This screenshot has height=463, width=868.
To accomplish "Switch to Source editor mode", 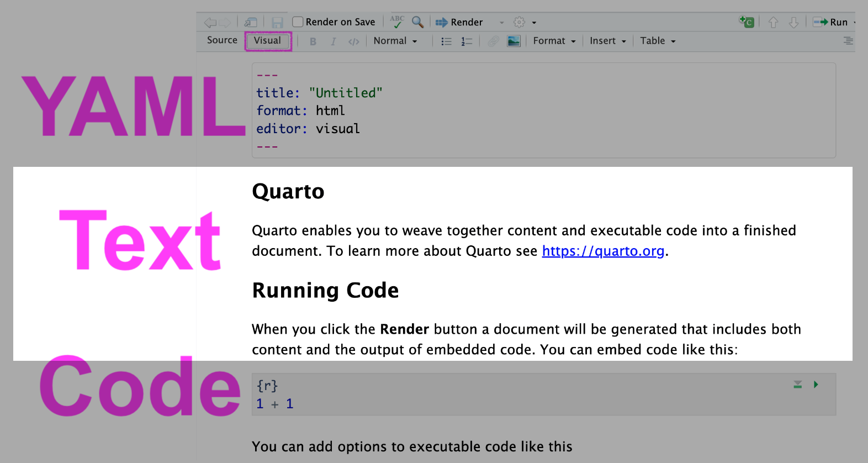I will click(x=222, y=40).
